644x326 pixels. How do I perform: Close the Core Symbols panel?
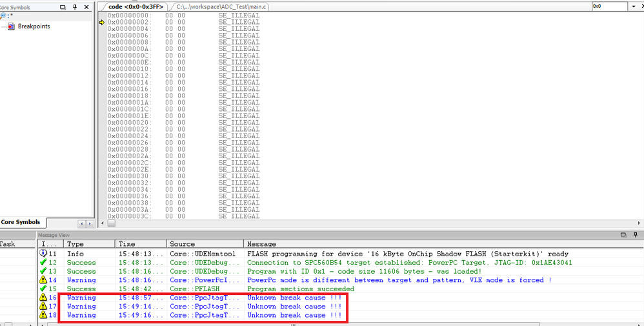click(x=86, y=7)
